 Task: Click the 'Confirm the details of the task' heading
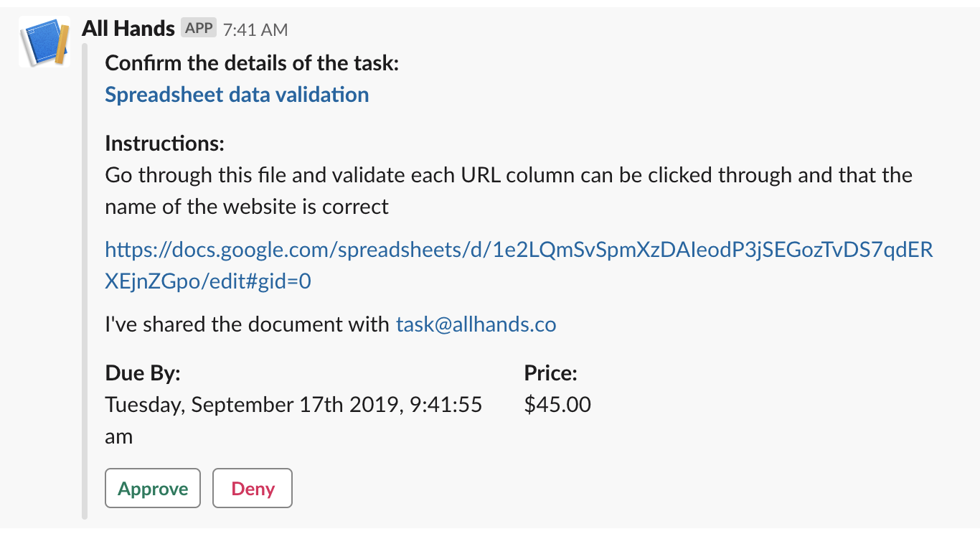point(252,63)
